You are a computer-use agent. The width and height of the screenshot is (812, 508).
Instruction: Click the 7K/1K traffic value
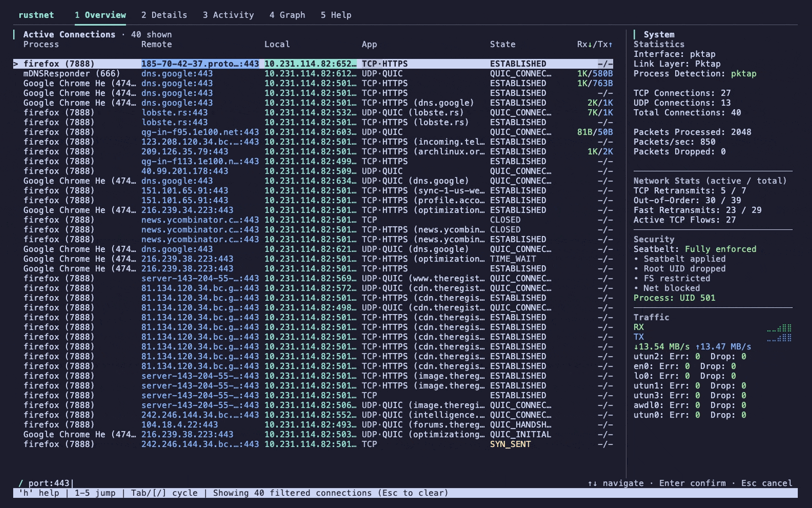click(x=600, y=113)
